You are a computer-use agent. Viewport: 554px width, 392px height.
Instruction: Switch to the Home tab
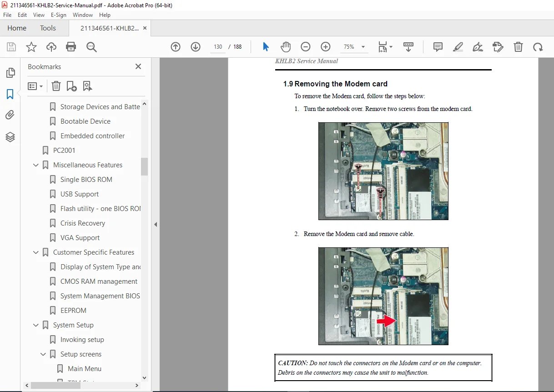[17, 28]
